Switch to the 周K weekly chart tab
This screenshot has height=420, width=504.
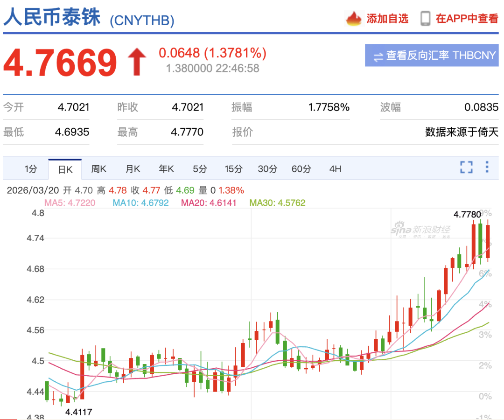coord(98,169)
